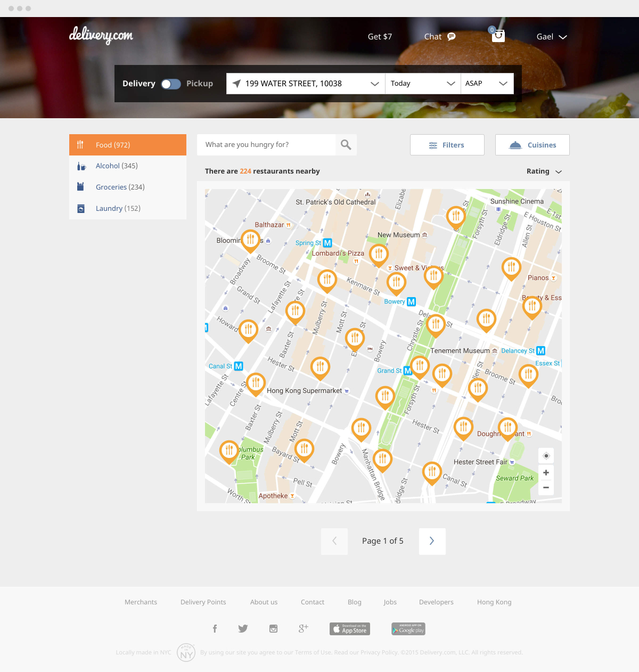Click the search magnifier icon
This screenshot has height=672, width=639.
pos(346,145)
